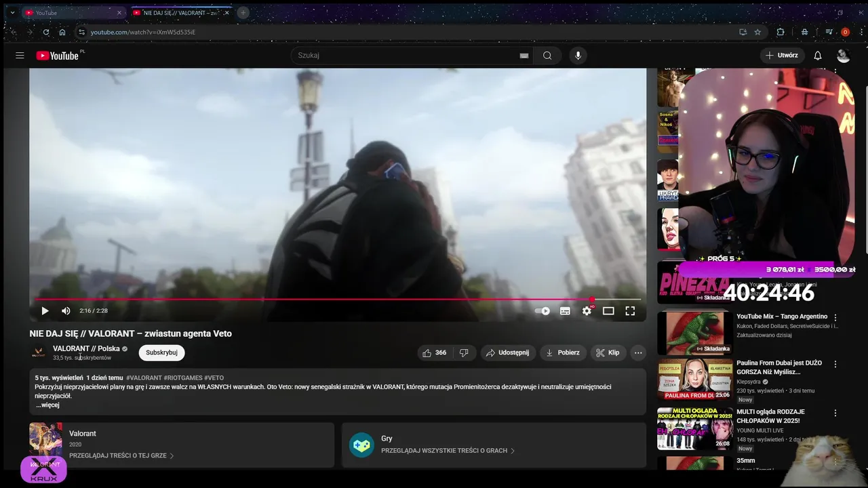Click the VALORANT channel avatar
The image size is (868, 488).
(37, 352)
